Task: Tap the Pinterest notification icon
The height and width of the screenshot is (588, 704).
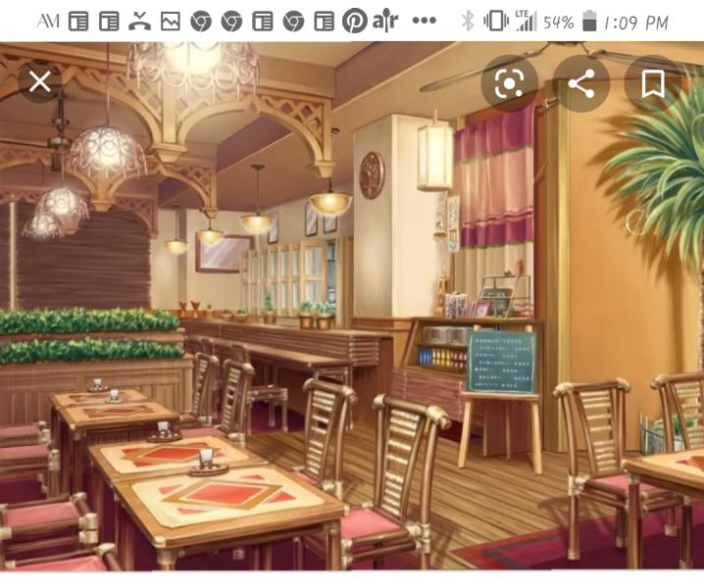Action: point(354,21)
